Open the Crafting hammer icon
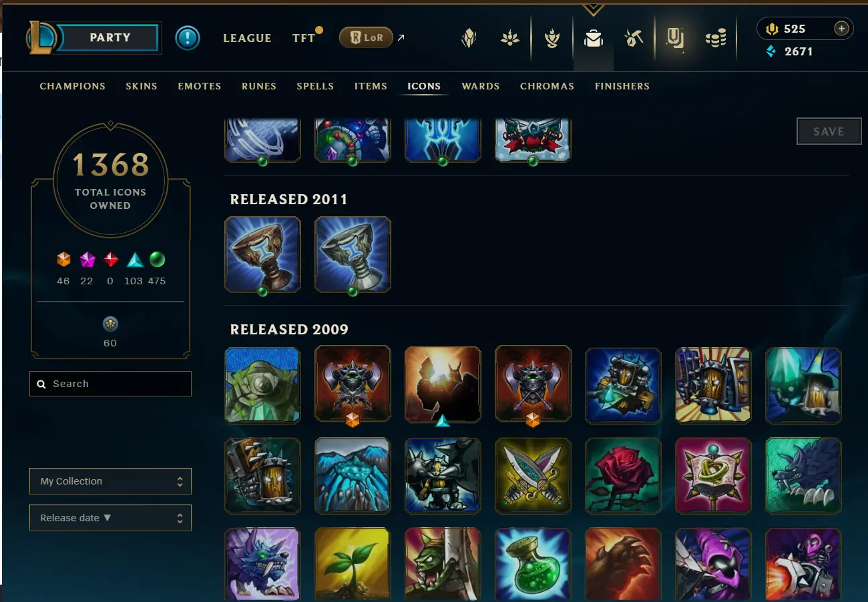The width and height of the screenshot is (868, 602). [634, 39]
